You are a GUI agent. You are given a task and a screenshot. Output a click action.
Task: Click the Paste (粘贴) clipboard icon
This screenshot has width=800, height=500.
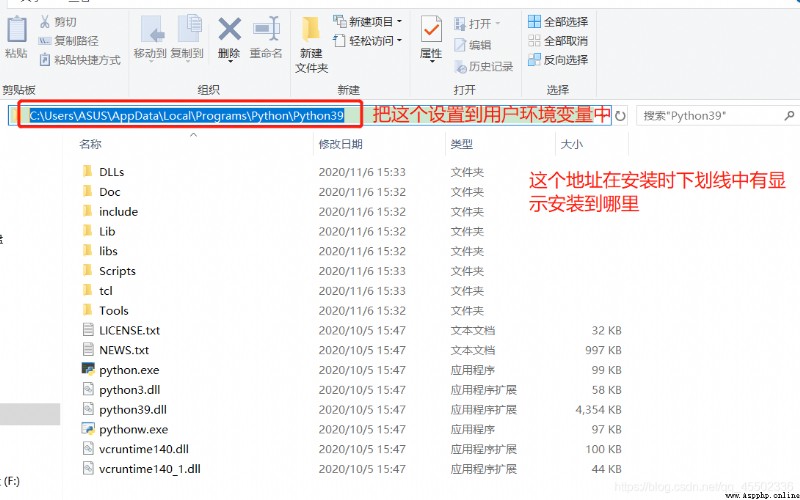pos(16,29)
